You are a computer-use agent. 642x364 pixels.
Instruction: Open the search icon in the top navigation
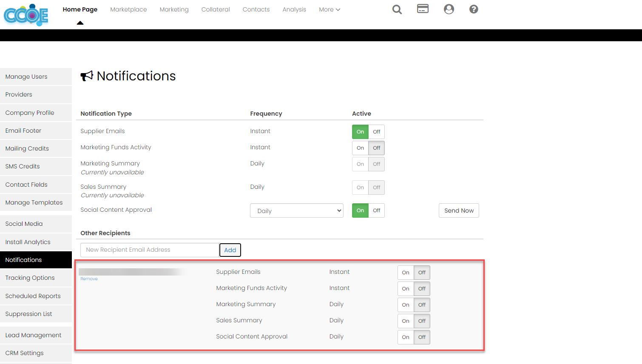397,9
